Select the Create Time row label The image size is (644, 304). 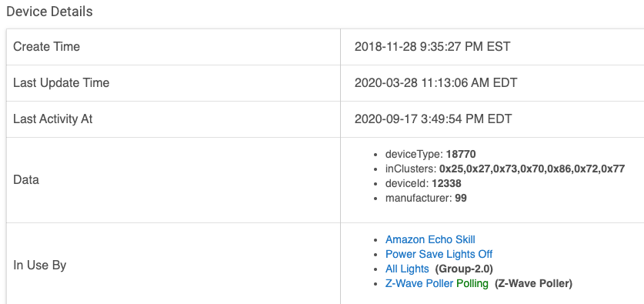click(46, 46)
